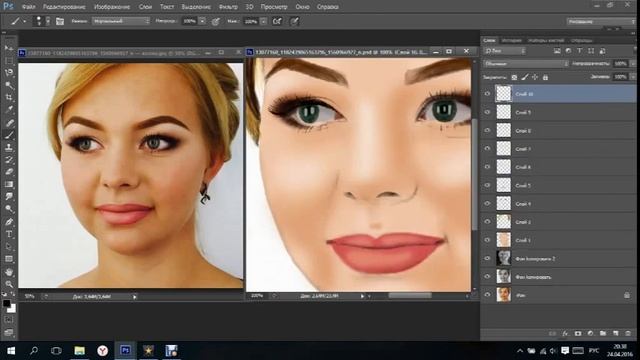
Task: Select the Move tool
Action: [9, 48]
